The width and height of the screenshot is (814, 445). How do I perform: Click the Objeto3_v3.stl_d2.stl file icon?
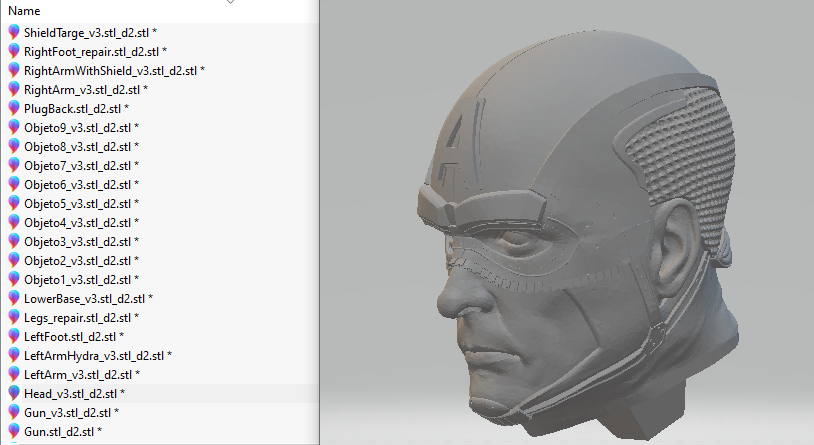click(14, 241)
